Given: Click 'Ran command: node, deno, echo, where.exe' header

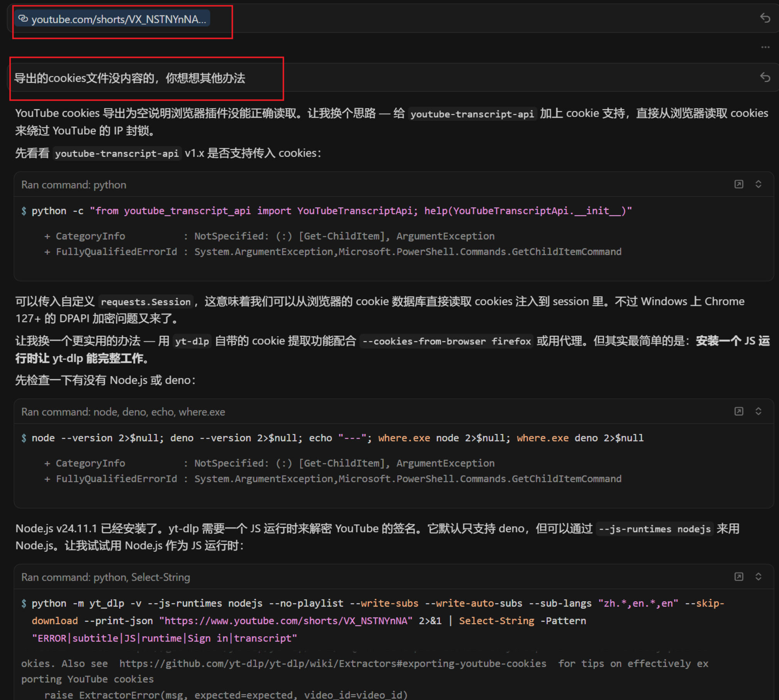Looking at the screenshot, I should click(123, 412).
